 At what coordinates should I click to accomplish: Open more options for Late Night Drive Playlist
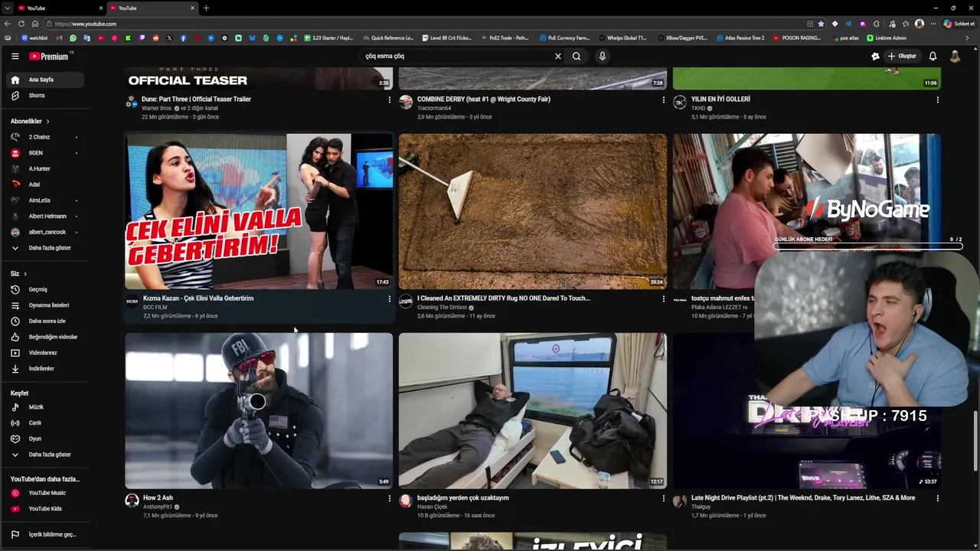(x=937, y=498)
